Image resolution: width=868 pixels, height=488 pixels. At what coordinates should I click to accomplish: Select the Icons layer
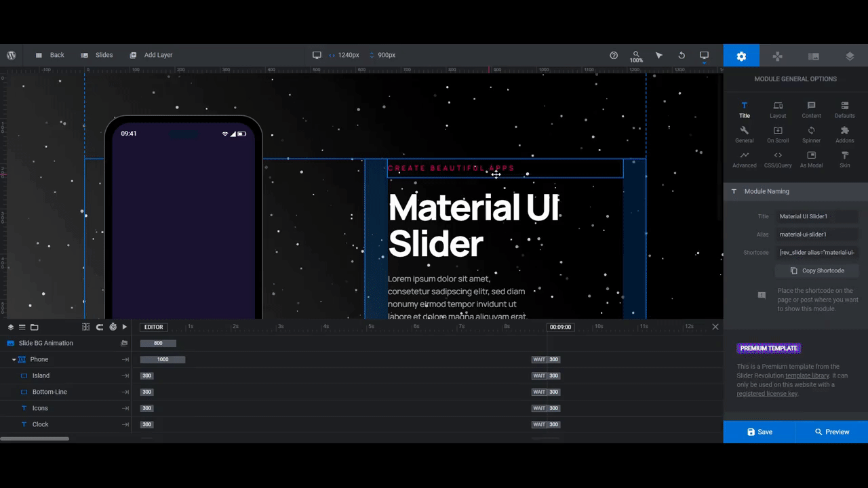[40, 408]
